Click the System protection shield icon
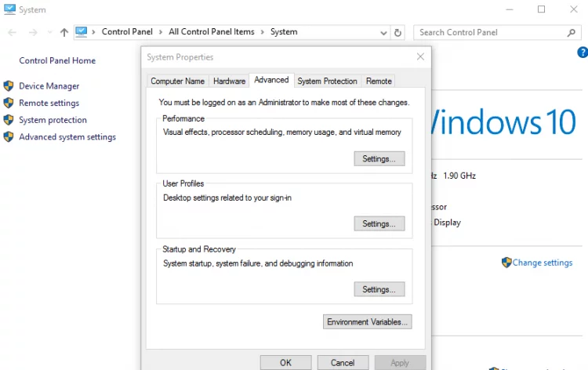The width and height of the screenshot is (588, 370). click(x=9, y=120)
